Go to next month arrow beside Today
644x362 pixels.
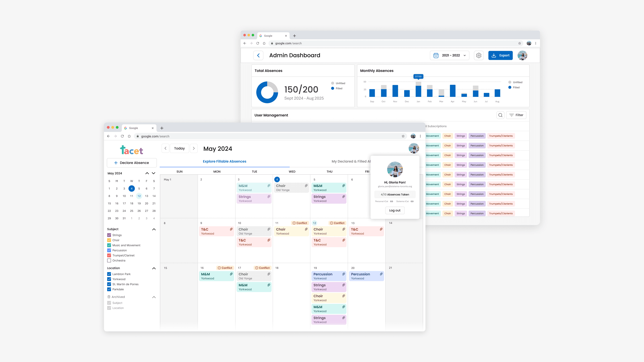194,148
